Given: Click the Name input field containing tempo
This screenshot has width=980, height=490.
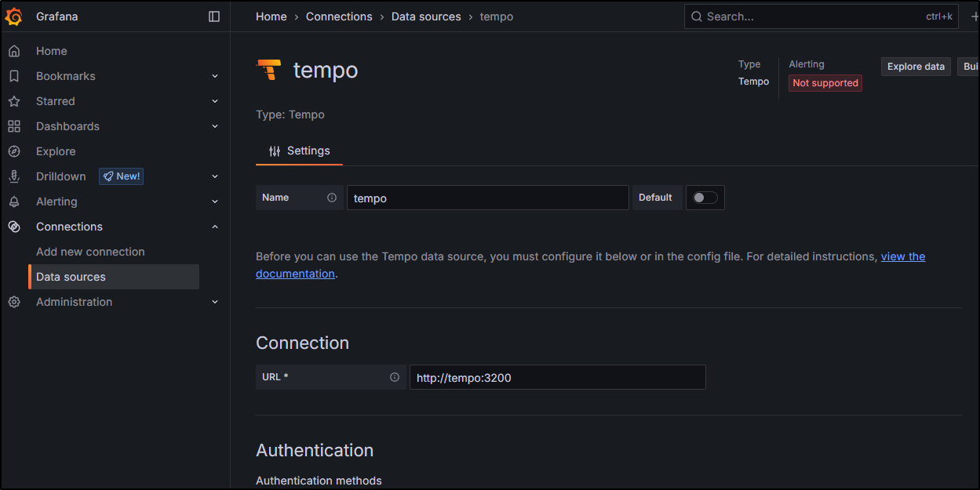Looking at the screenshot, I should [488, 198].
